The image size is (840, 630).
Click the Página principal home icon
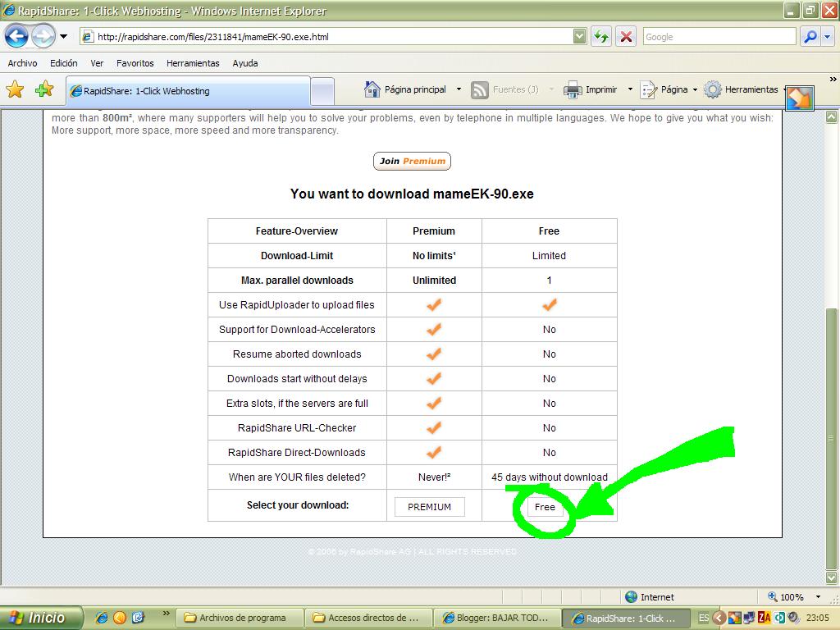pyautogui.click(x=372, y=89)
